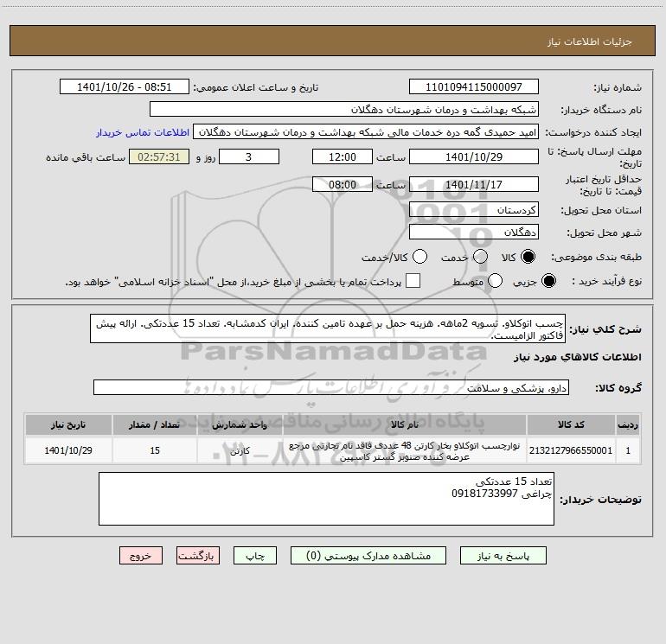
Task: Click the نام کالا column header
Action: 405,424
